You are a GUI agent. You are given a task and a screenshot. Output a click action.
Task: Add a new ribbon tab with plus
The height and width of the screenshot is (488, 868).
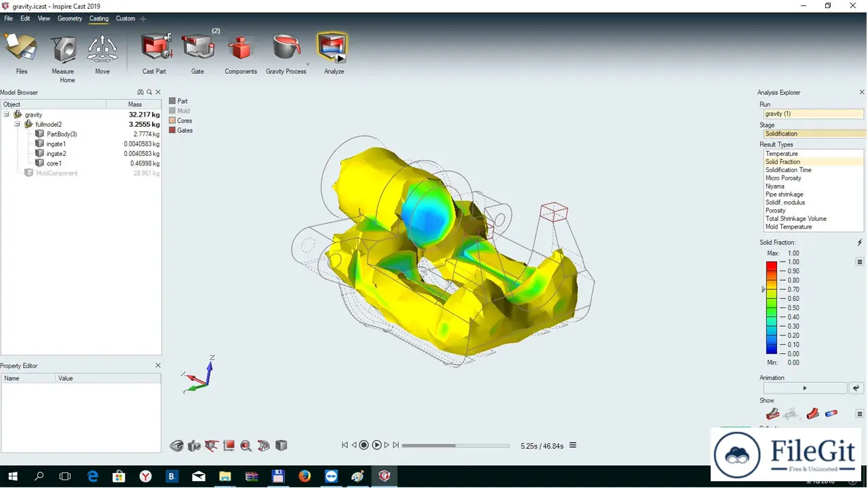[x=142, y=19]
